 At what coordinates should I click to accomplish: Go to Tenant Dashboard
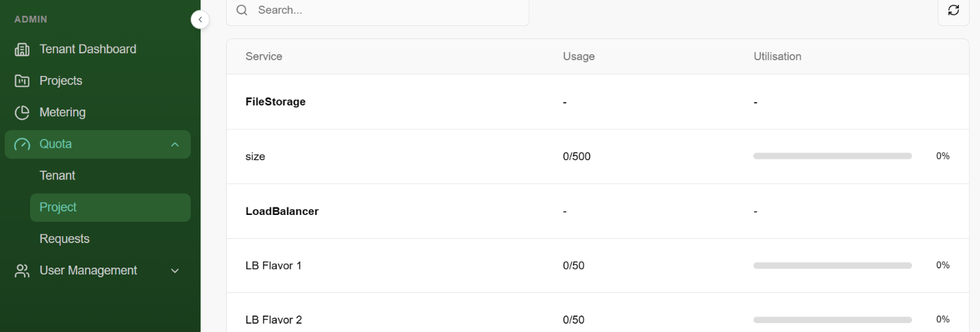(88, 49)
